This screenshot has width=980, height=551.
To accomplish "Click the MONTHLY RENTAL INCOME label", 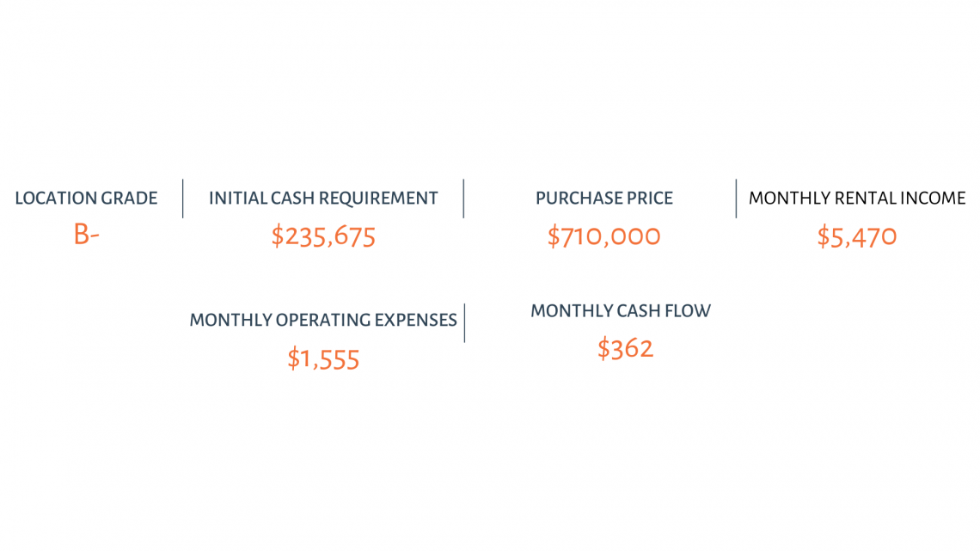I will pyautogui.click(x=857, y=198).
